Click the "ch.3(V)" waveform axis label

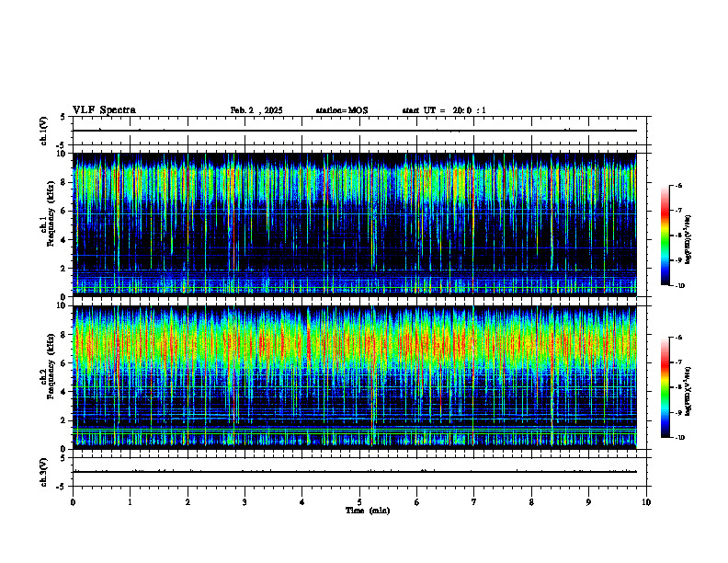43,472
